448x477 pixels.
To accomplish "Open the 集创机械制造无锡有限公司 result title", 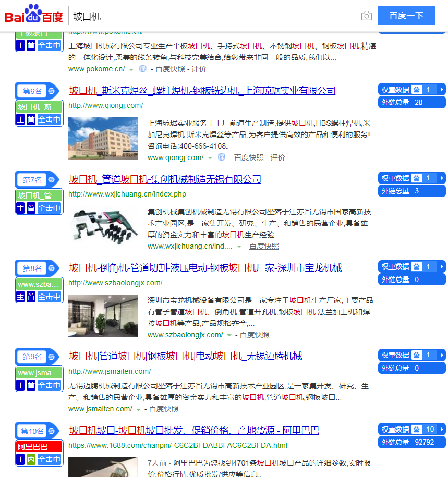I will coord(165,179).
